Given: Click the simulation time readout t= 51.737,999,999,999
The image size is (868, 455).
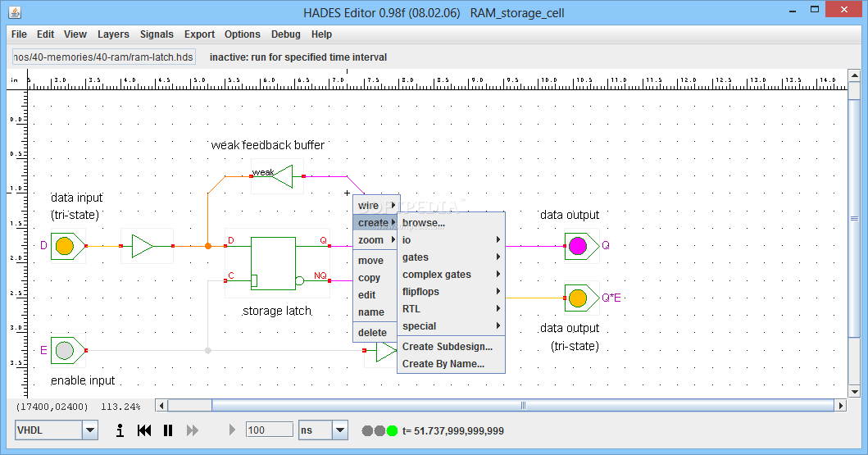Looking at the screenshot, I should click(x=452, y=430).
